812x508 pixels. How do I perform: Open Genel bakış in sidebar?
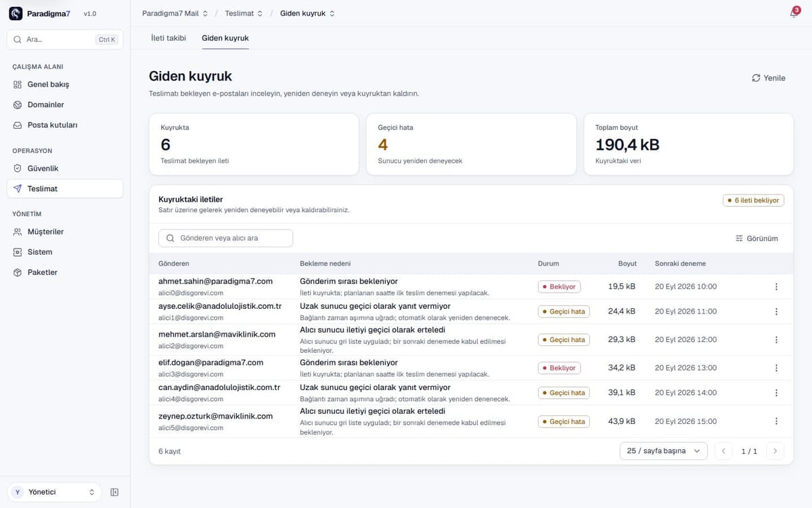click(65, 85)
